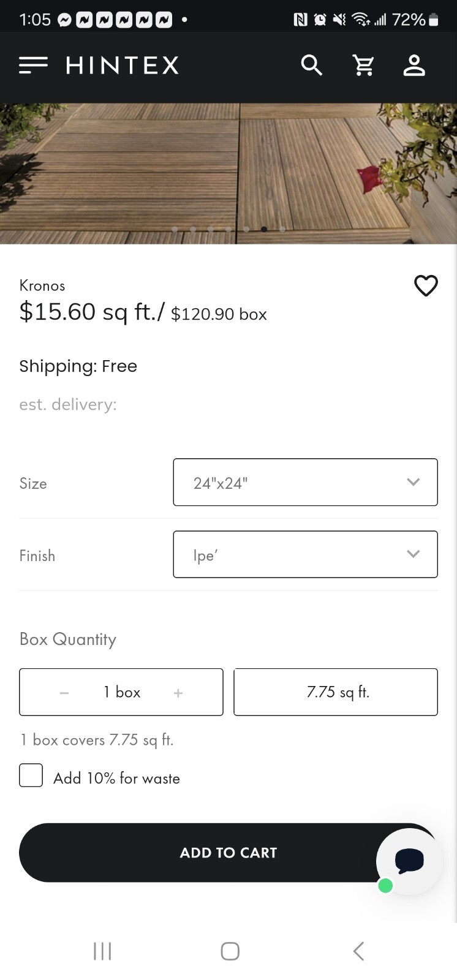Click the 7.75 sq ft. input field
The height and width of the screenshot is (980, 457).
pos(336,692)
